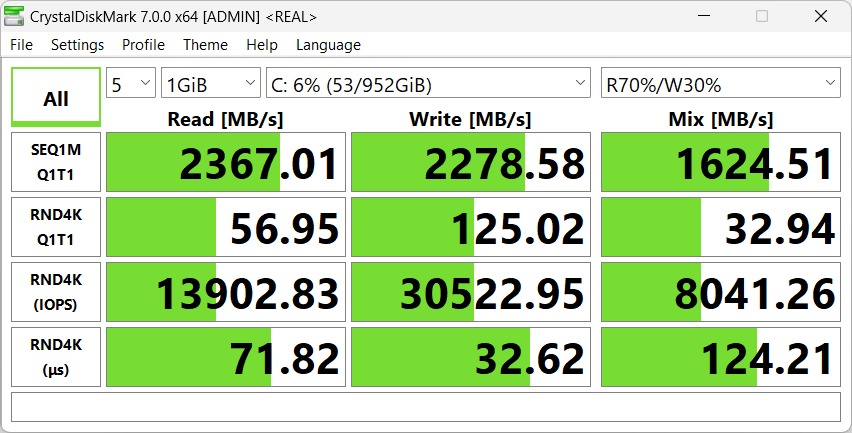Screen dimensions: 852x433
Task: Close the CrystalDiskMark window
Action: point(820,16)
